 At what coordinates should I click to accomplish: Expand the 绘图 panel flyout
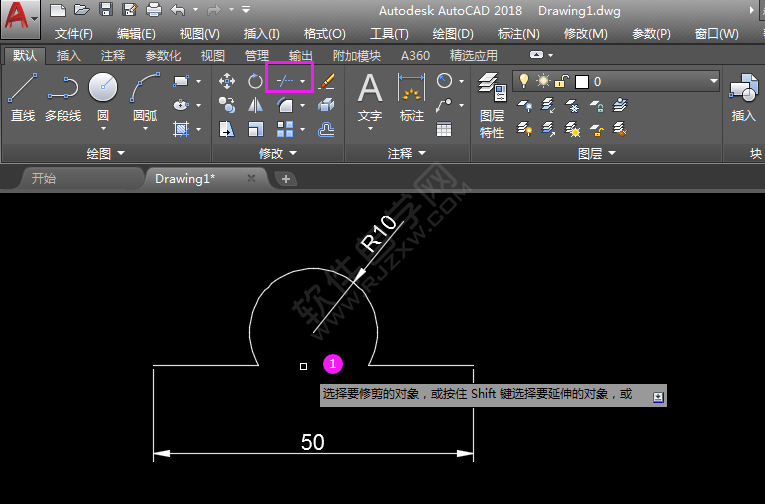(x=105, y=153)
